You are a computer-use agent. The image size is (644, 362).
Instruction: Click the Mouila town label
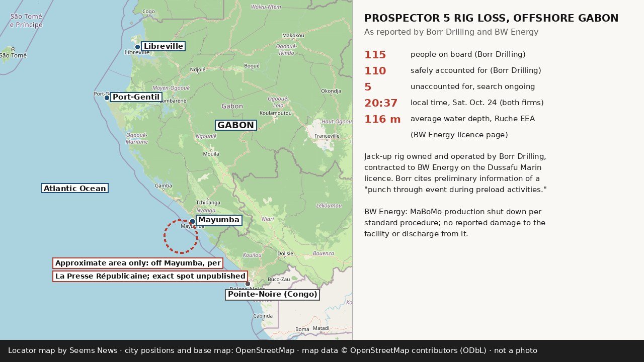tap(211, 154)
